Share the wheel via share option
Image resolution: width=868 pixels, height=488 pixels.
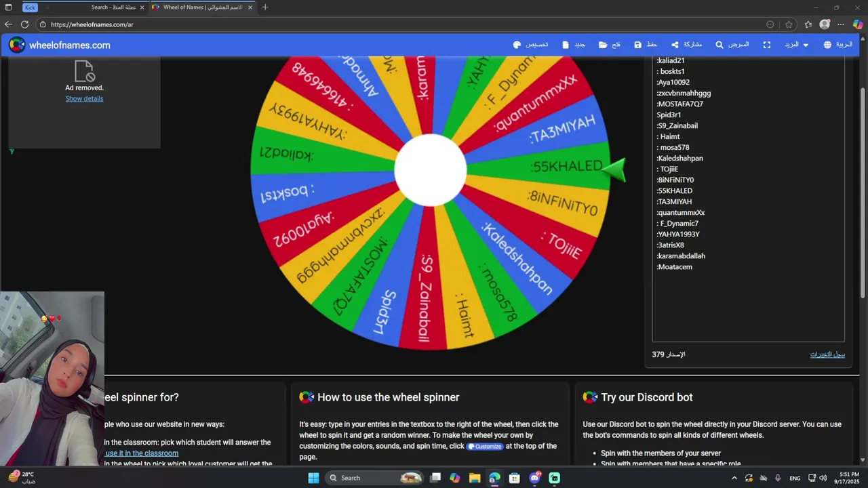click(686, 45)
